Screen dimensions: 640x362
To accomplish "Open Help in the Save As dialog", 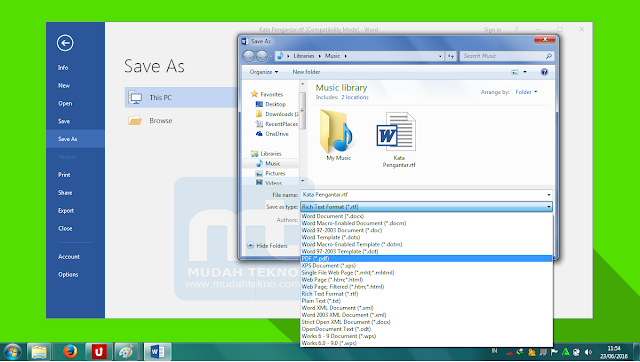I will click(x=544, y=72).
